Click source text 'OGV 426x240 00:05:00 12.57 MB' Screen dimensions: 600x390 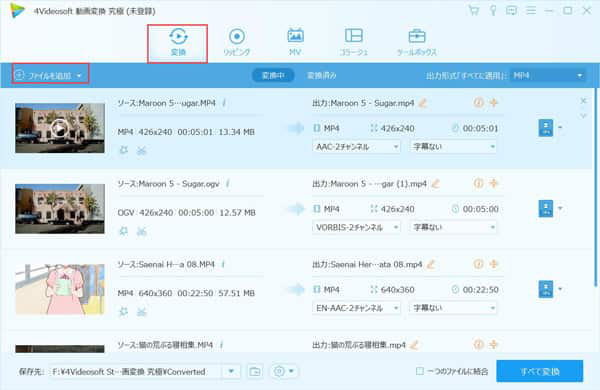(186, 212)
